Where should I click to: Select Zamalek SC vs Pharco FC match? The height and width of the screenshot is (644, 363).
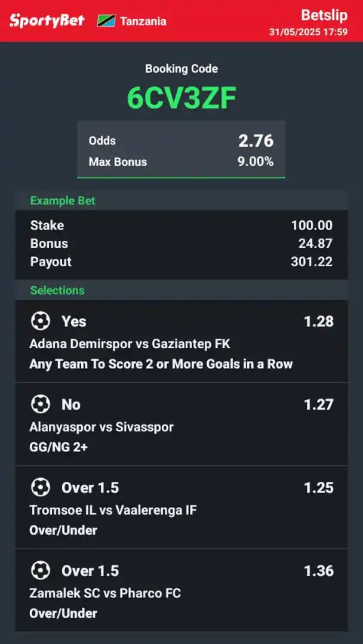click(105, 593)
